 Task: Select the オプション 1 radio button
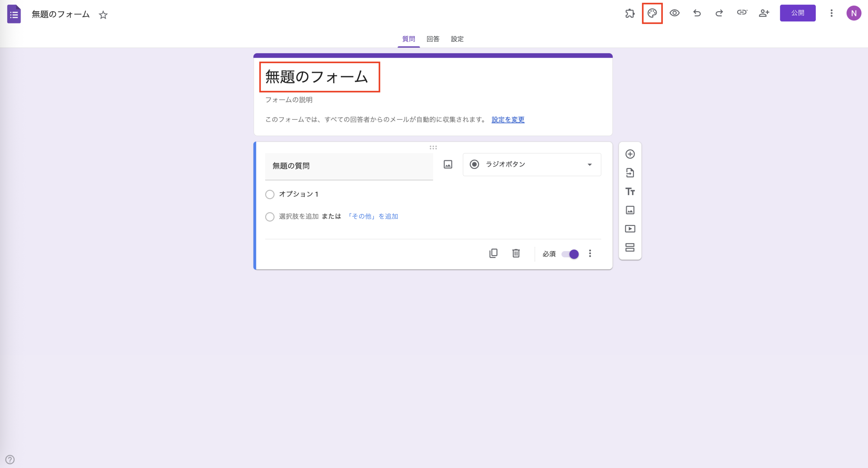(270, 194)
